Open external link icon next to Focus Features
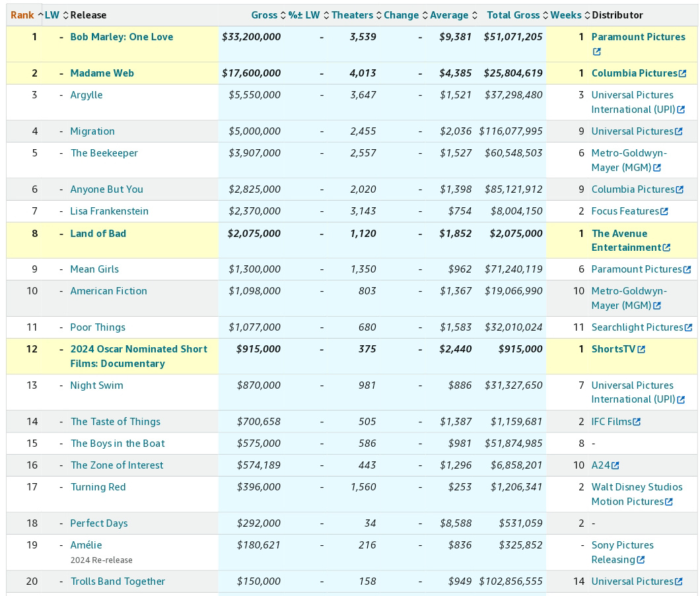Screen dimensions: 700x596 point(664,211)
